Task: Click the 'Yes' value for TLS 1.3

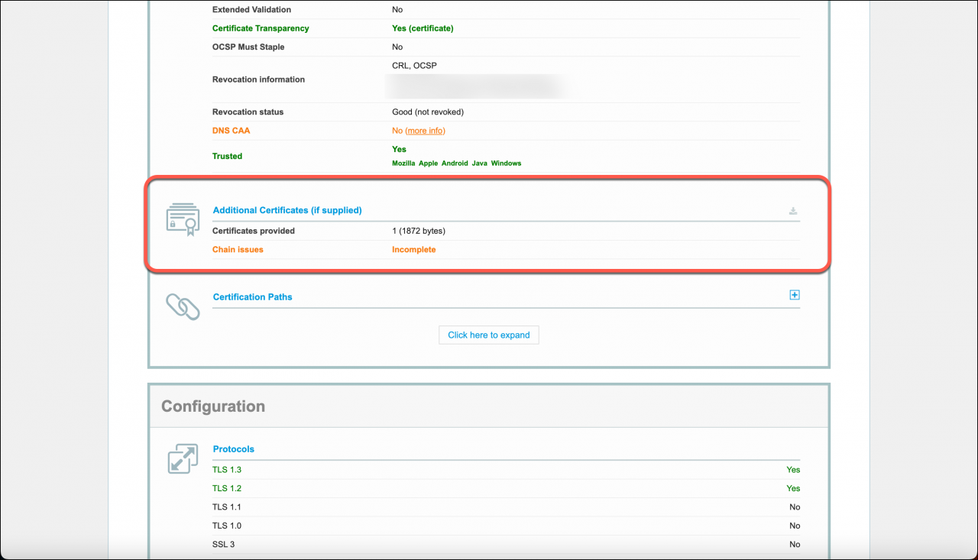Action: tap(793, 470)
